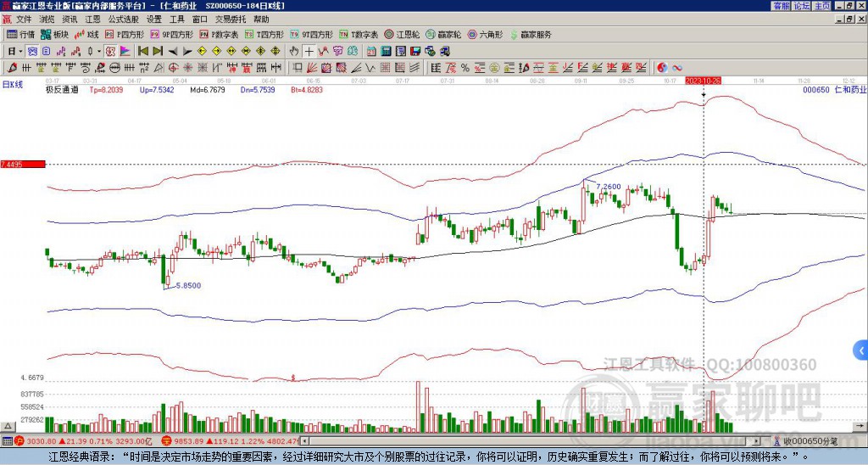This screenshot has height=465, width=868.
Task: Launch the 赢家轮 wheel tool
Action: point(443,34)
